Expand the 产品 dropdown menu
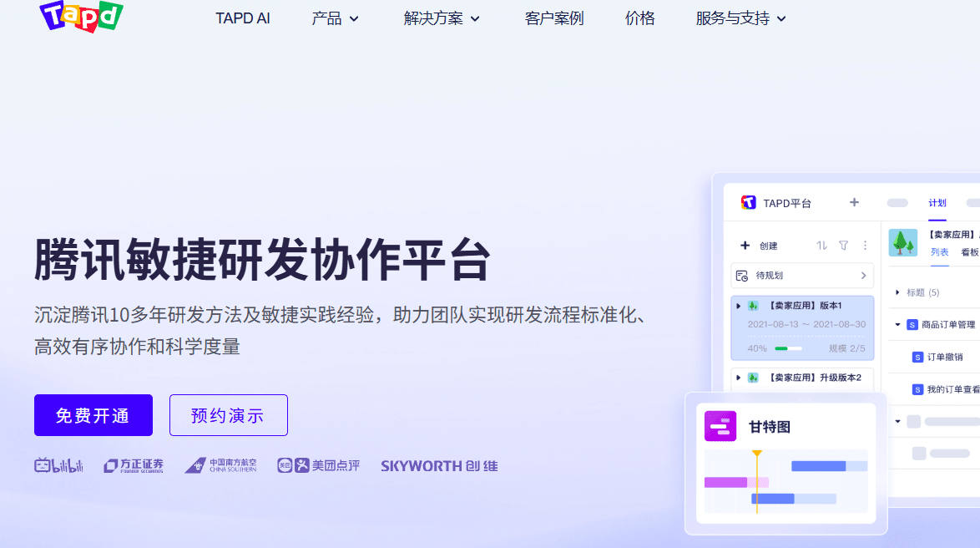Image resolution: width=980 pixels, height=548 pixels. 335,18
